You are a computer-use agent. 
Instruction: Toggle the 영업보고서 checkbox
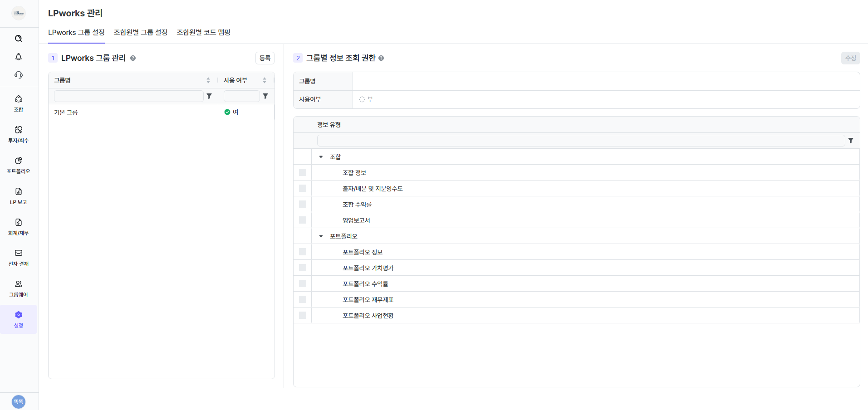(x=303, y=220)
